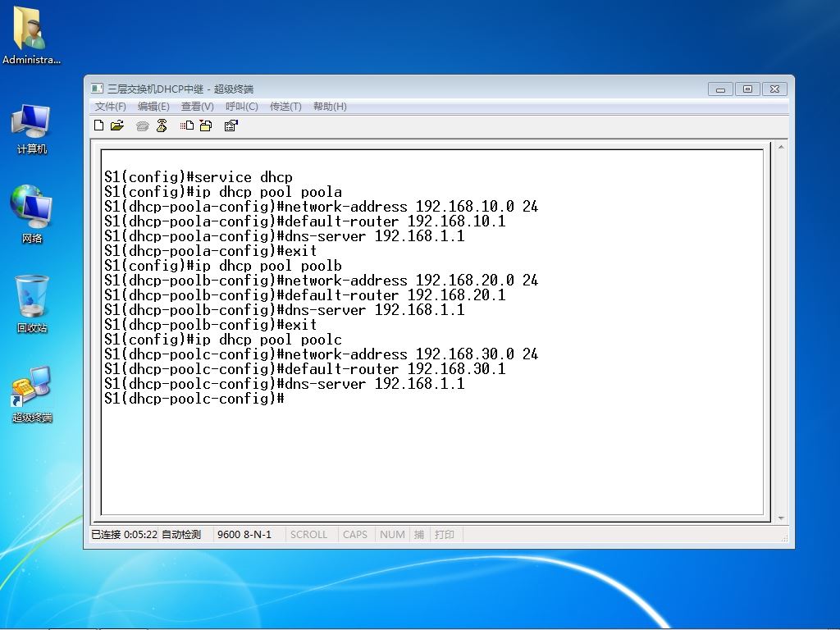Open the 文件(F) menu

(111, 107)
